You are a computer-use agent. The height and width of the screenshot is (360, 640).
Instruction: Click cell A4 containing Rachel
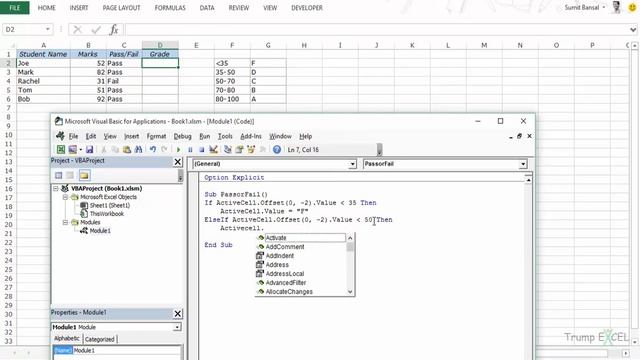click(43, 81)
